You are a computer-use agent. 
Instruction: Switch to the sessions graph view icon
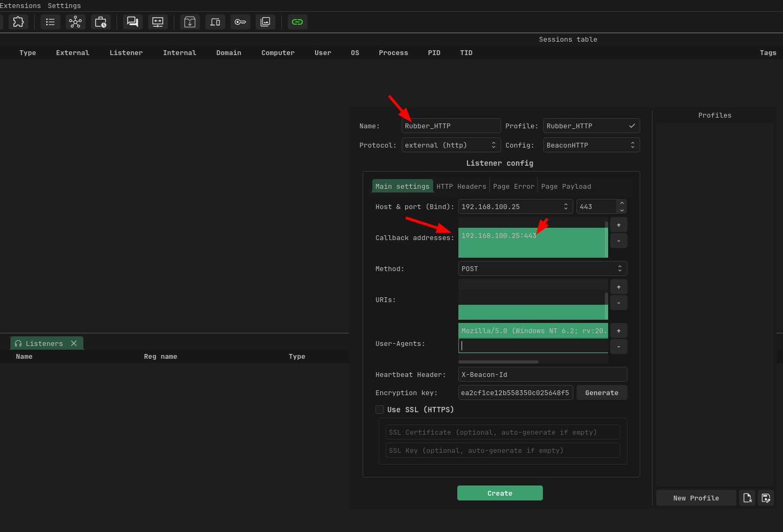click(x=75, y=22)
